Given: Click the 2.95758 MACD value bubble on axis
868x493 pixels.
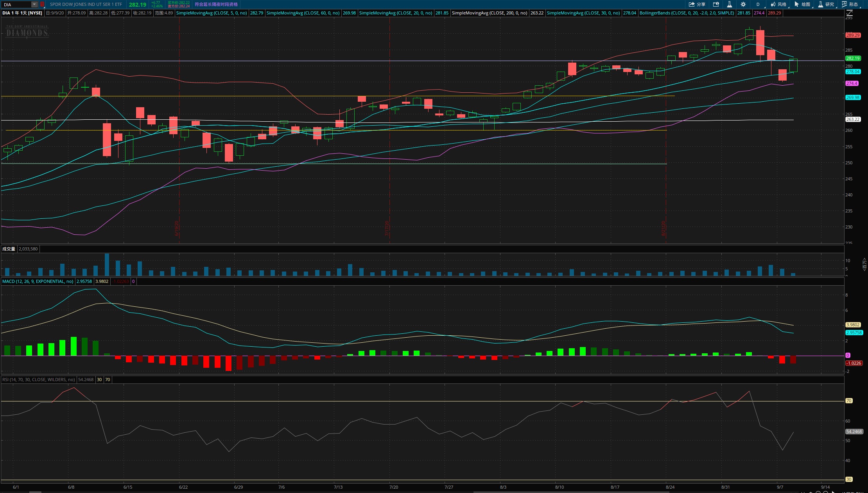Looking at the screenshot, I should tap(854, 333).
